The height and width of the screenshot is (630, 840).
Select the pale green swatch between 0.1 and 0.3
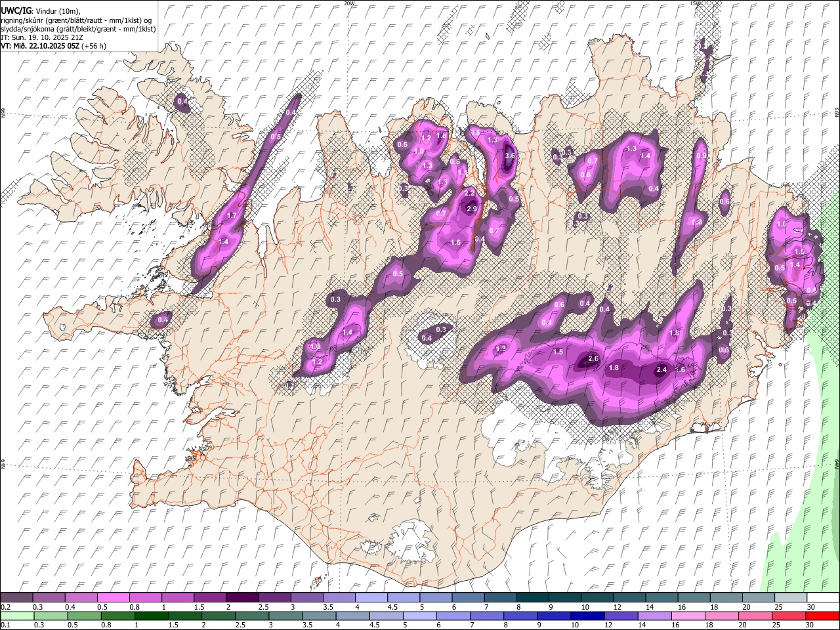coord(17,616)
